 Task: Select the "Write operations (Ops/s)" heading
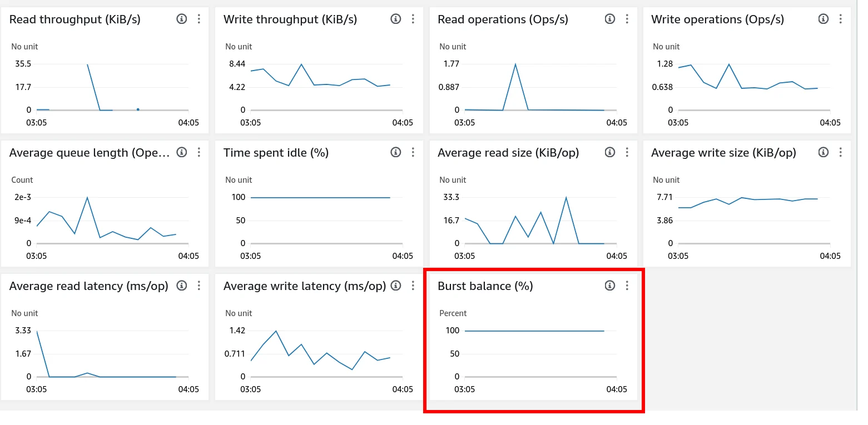pos(718,19)
